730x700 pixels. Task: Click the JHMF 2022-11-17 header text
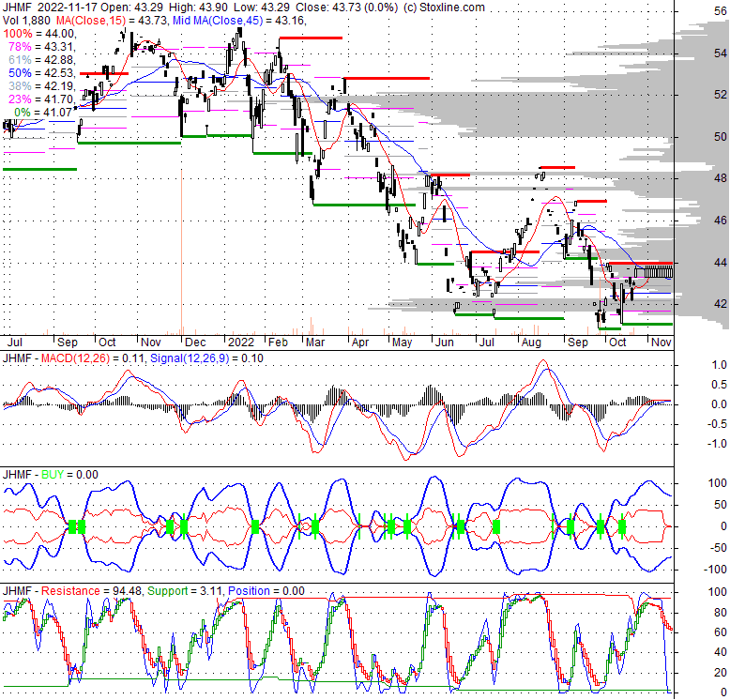pos(50,8)
